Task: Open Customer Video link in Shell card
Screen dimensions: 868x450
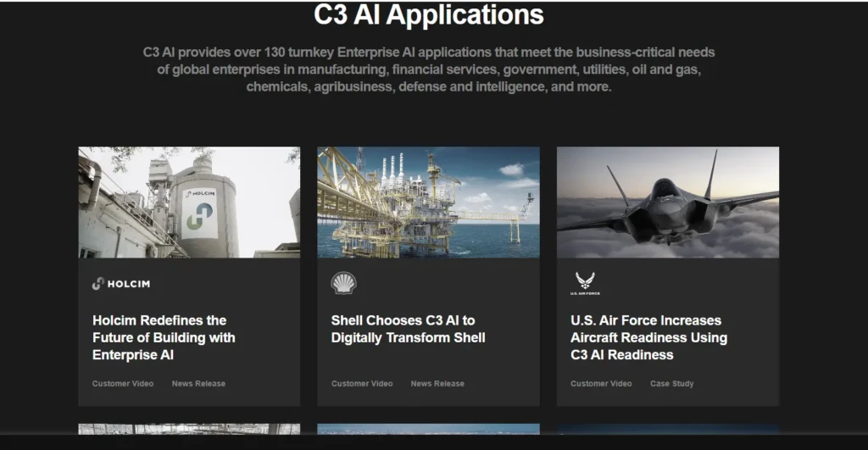Action: (362, 384)
